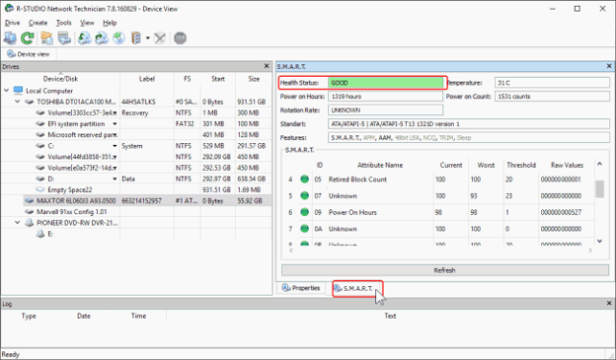Click the green Refresh toolbar icon
The height and width of the screenshot is (360, 616).
pos(28,38)
